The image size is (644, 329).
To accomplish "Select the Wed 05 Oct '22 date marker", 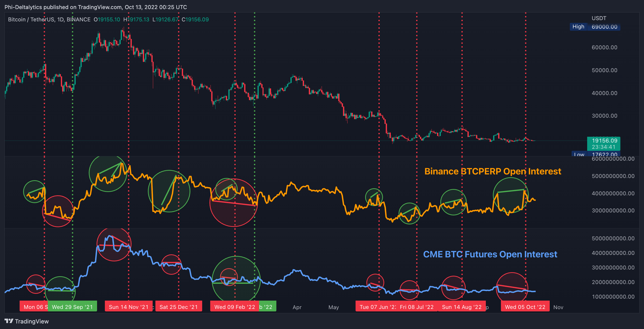I will pos(525,307).
